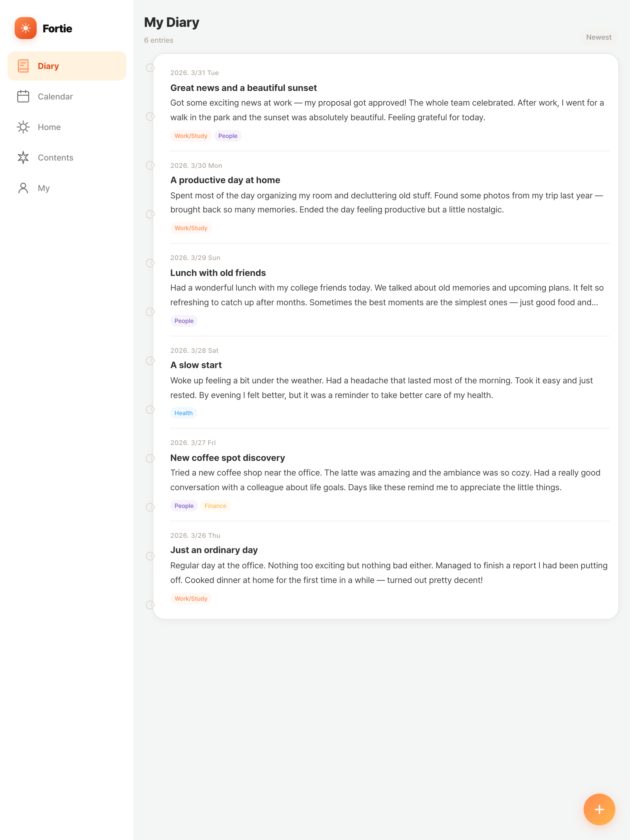This screenshot has height=840, width=630.
Task: Click the 'My Diary' page heading
Action: click(172, 22)
